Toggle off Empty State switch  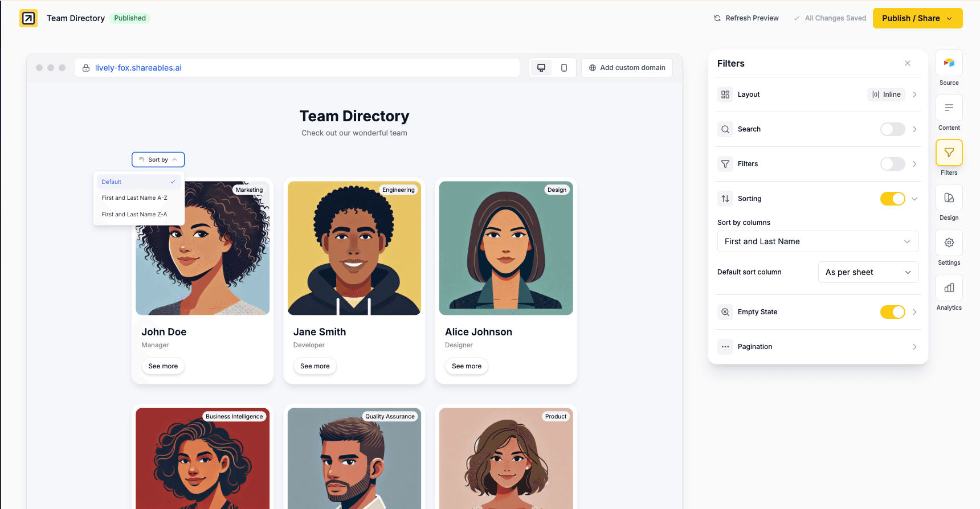(892, 312)
